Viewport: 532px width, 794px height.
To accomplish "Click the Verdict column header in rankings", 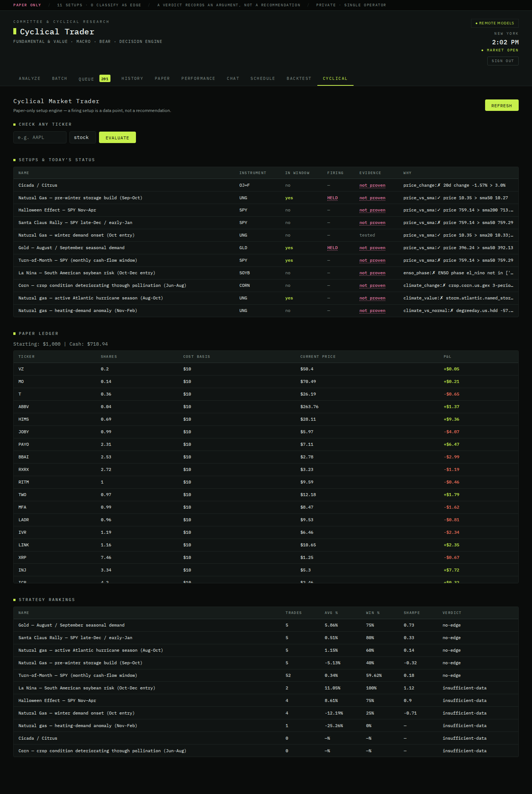I will coord(452,613).
